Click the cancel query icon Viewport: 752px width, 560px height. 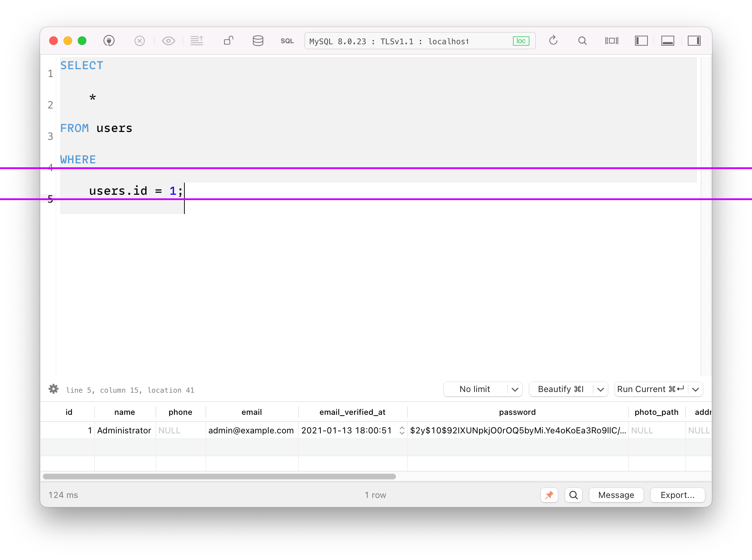point(139,41)
